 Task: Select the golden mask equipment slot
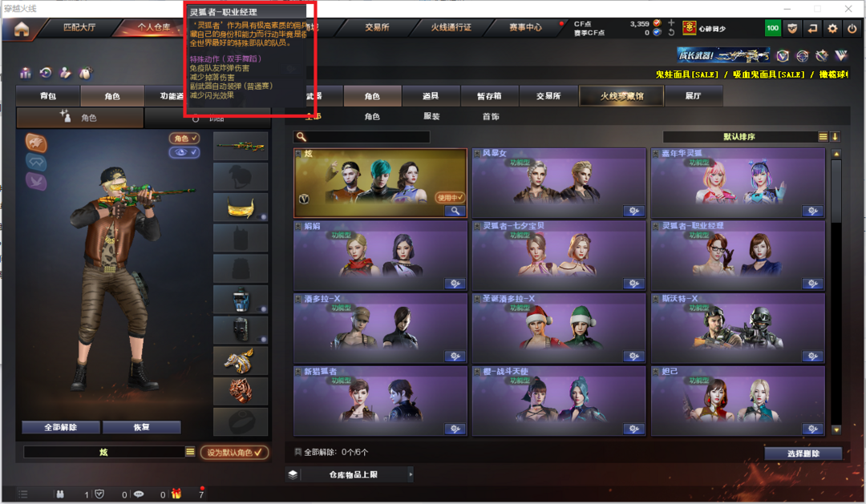241,208
